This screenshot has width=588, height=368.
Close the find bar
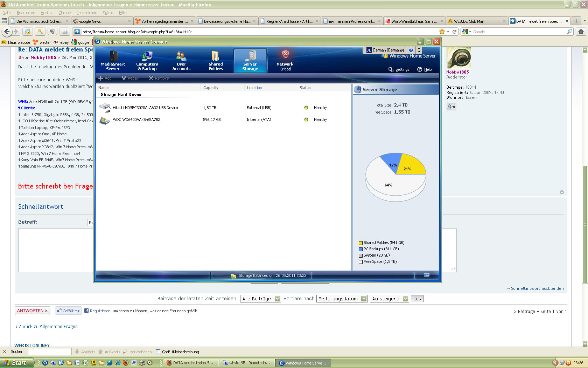click(x=5, y=352)
